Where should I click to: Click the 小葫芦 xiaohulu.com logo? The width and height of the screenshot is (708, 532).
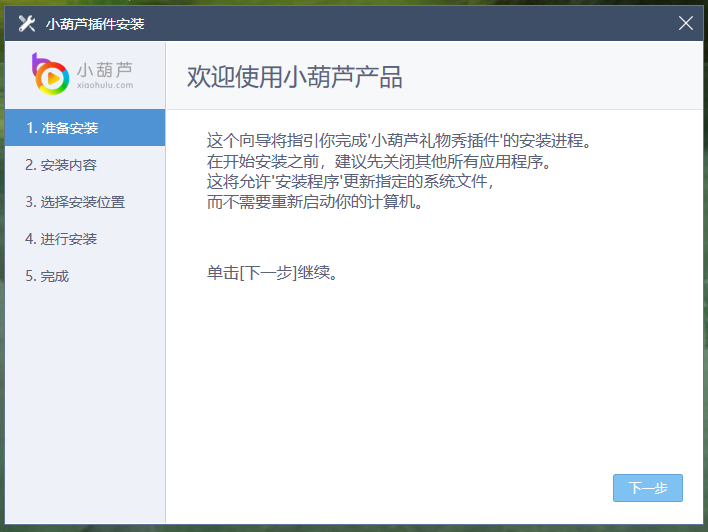[x=83, y=75]
